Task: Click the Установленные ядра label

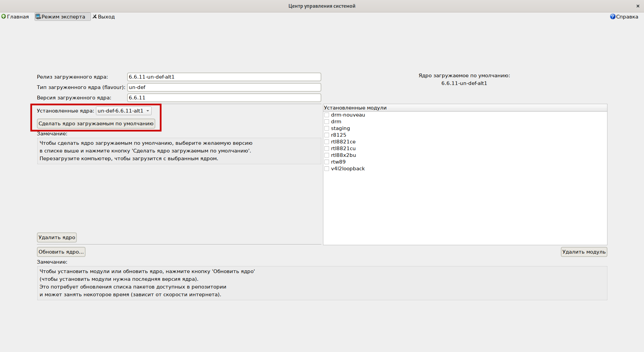Action: 65,111
